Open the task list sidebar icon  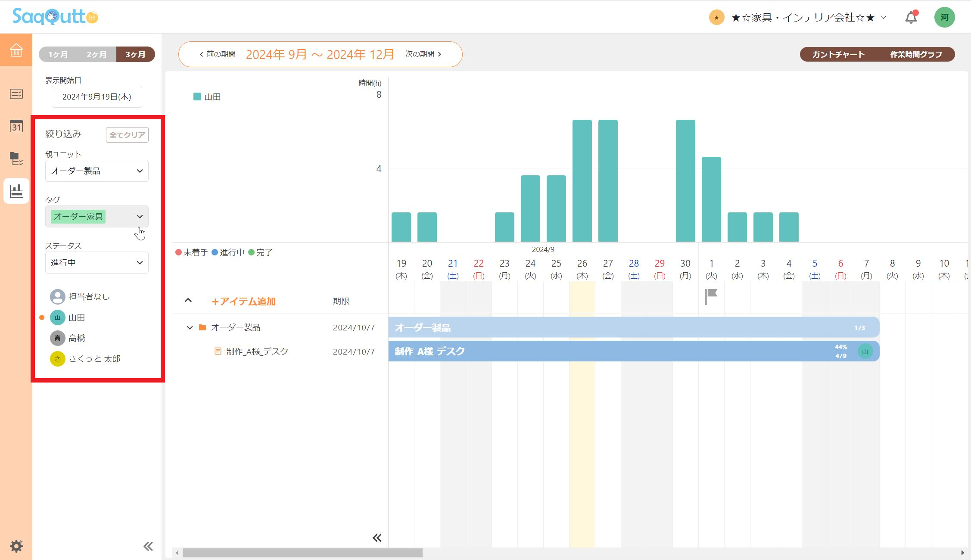pyautogui.click(x=16, y=94)
